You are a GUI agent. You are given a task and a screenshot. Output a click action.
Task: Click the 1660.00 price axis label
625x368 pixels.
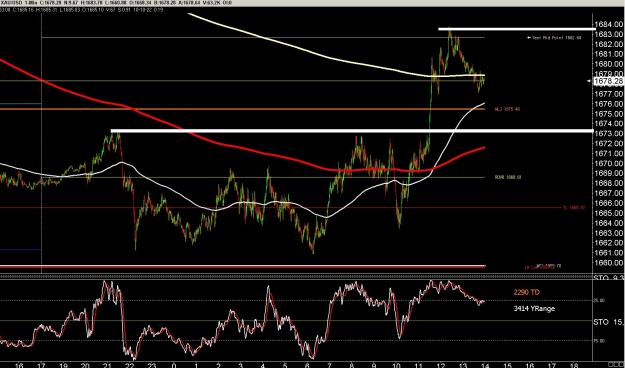pyautogui.click(x=609, y=263)
